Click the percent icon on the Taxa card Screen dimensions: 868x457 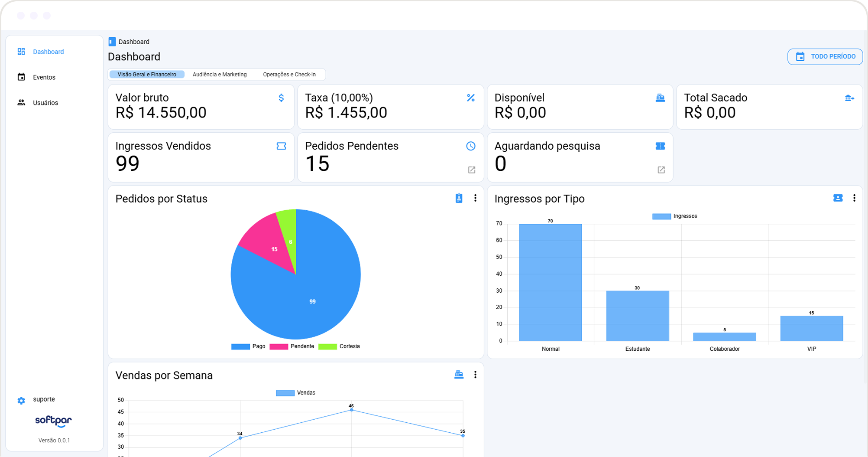471,98
